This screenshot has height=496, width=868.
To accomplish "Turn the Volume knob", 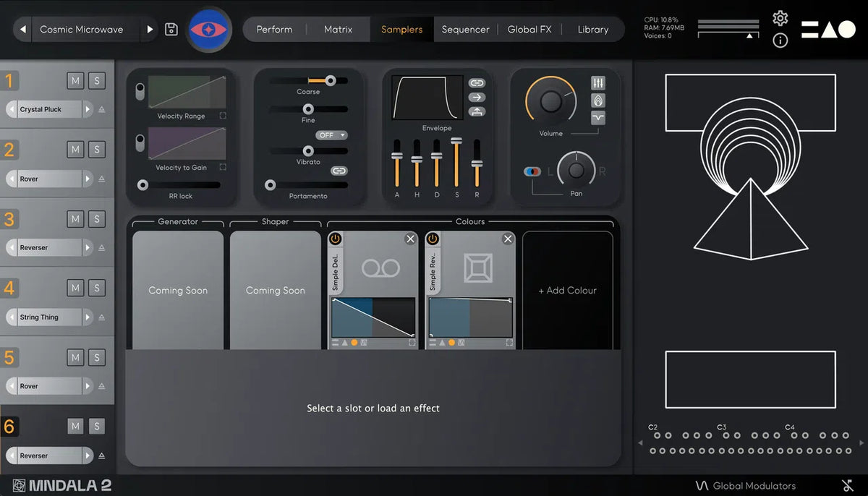I will pos(551,101).
